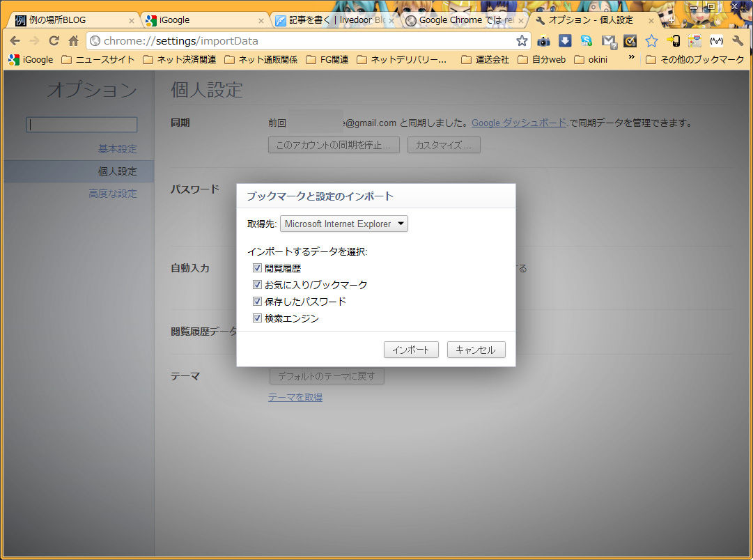Switch to the 記事を書く livedoor Blog tab
753x560 pixels.
click(x=334, y=20)
